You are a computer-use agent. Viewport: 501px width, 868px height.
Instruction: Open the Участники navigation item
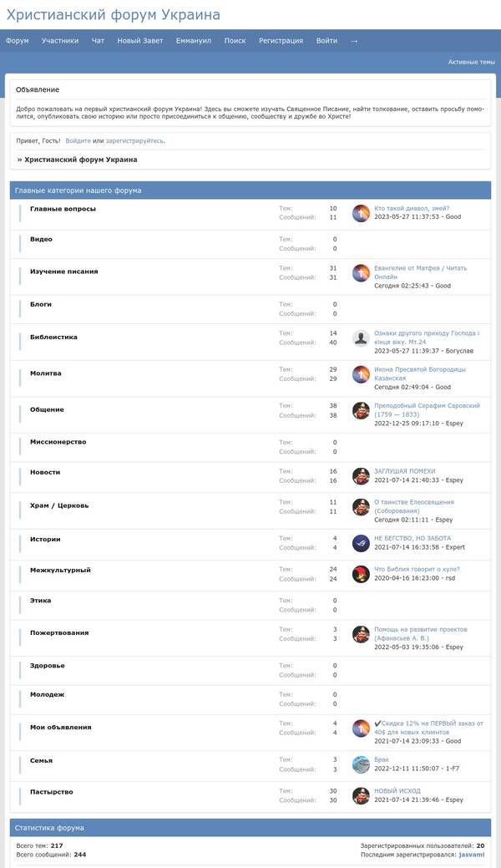[60, 40]
